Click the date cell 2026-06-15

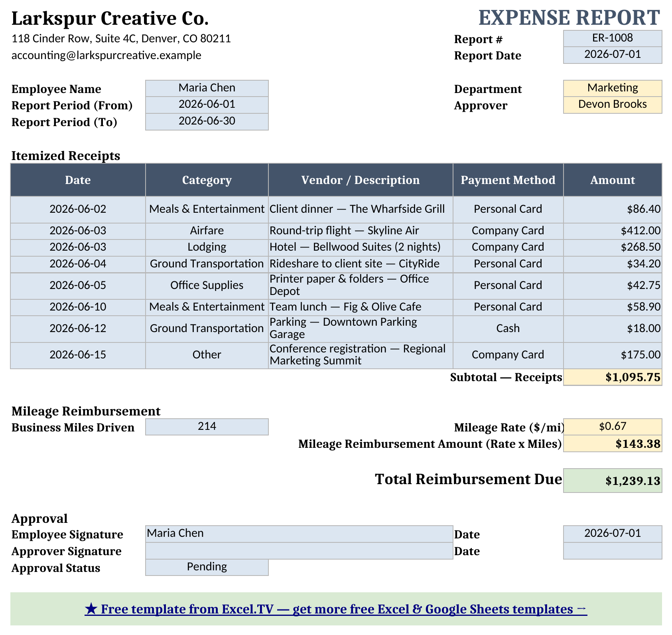(78, 355)
